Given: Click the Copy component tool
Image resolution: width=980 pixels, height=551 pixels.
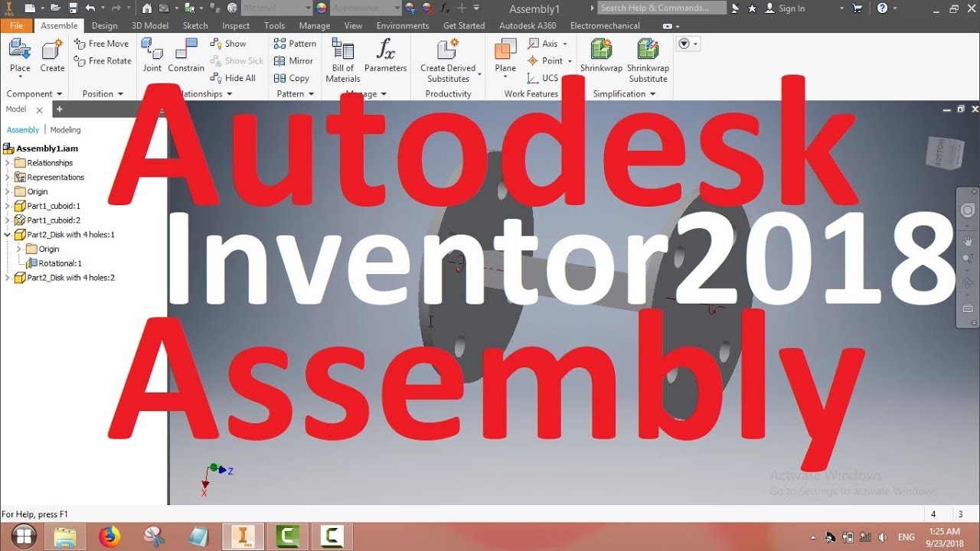Looking at the screenshot, I should point(292,78).
